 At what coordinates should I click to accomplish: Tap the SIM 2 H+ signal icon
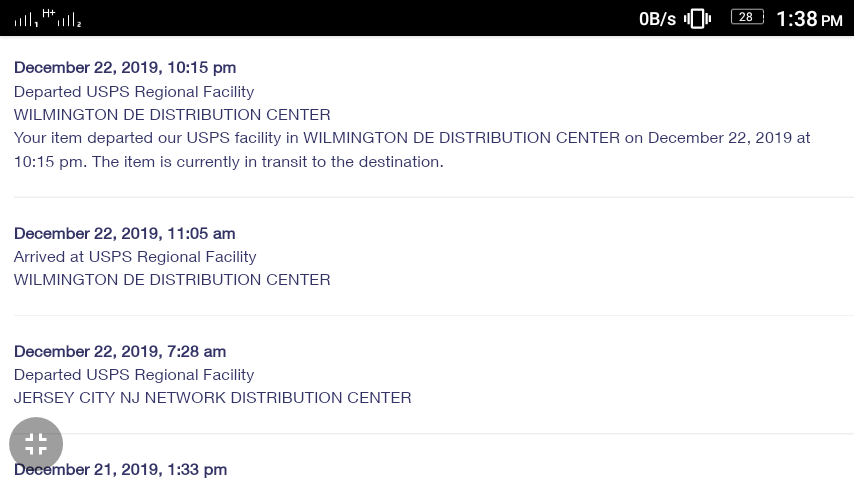click(x=62, y=18)
